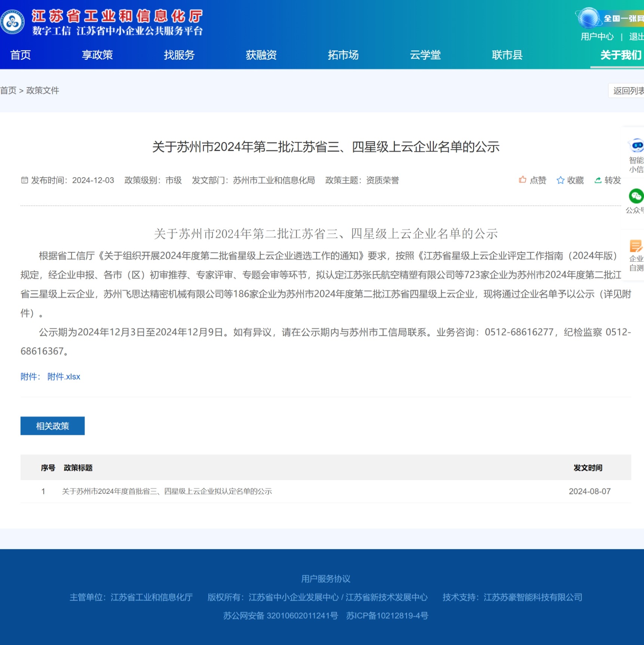Screen dimensions: 644x645
Task: Open the 智能小信 robot assistant
Action: pos(636,145)
